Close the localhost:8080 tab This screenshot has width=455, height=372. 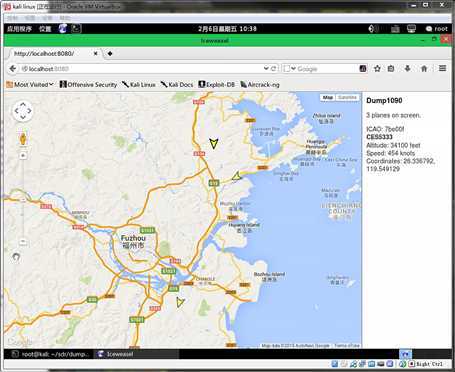coord(96,53)
